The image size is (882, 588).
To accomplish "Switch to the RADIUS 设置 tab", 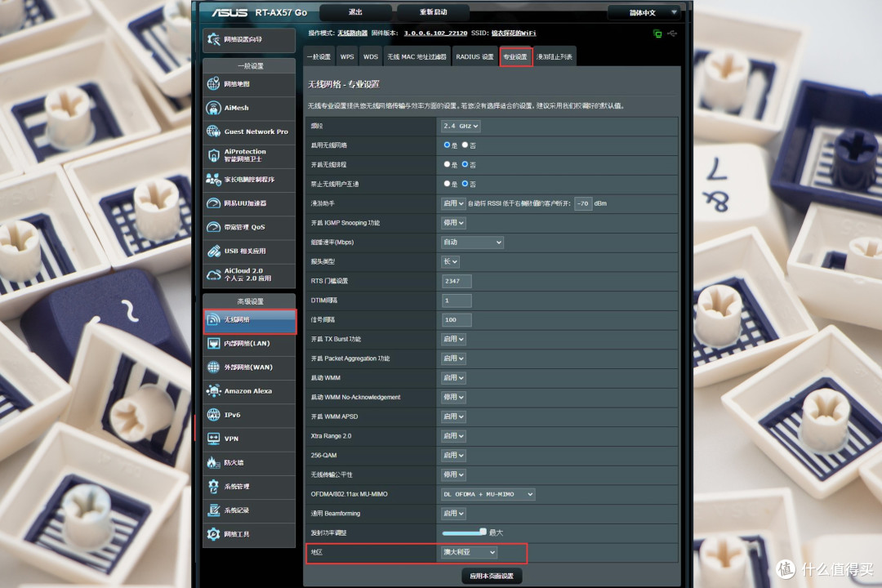I will 474,57.
